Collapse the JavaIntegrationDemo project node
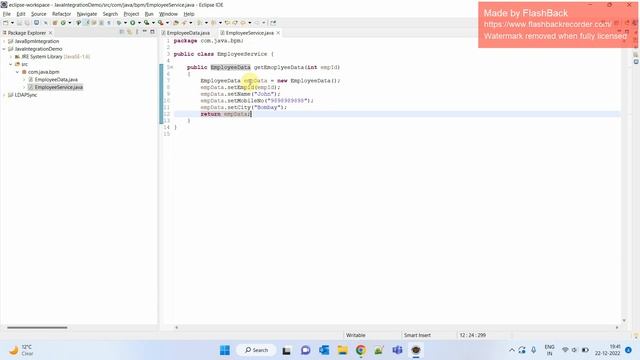The height and width of the screenshot is (360, 640). [4, 49]
